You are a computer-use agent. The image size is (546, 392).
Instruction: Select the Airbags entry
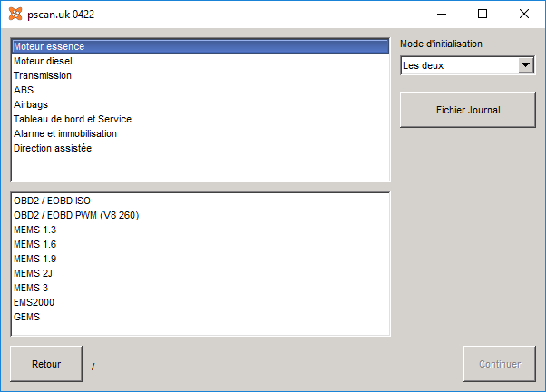200,104
